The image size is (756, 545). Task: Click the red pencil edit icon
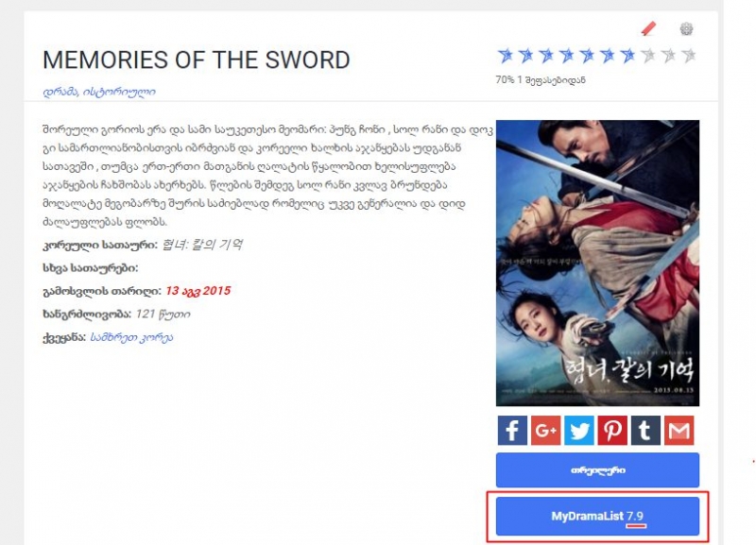[648, 29]
